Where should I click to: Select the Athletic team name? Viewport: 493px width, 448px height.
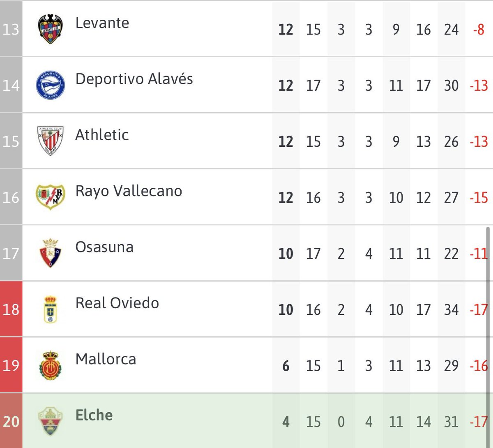102,135
